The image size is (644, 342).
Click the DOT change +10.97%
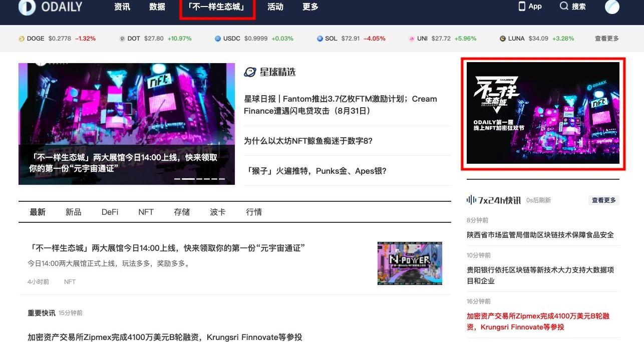point(180,39)
